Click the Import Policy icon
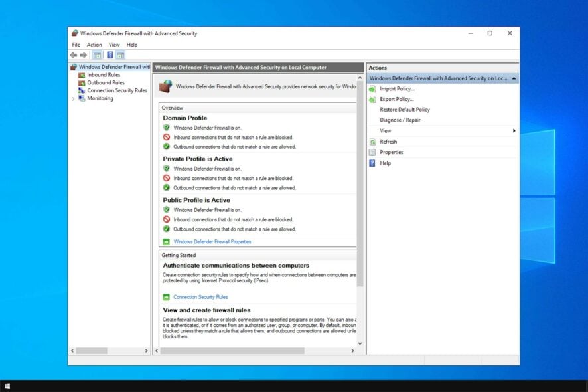 point(372,89)
